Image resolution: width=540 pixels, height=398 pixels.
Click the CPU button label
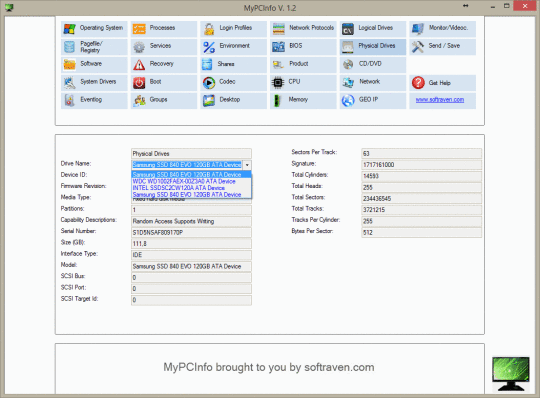point(294,82)
